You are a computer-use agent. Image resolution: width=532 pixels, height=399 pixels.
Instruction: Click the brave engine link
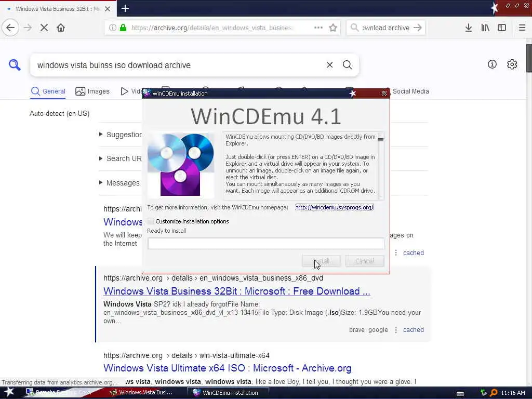(x=356, y=329)
